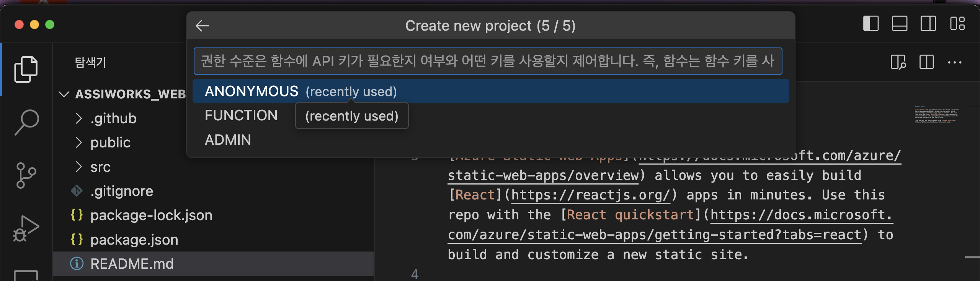Open the editor more actions ellipsis
Screen dimensions: 980x281
pyautogui.click(x=954, y=62)
